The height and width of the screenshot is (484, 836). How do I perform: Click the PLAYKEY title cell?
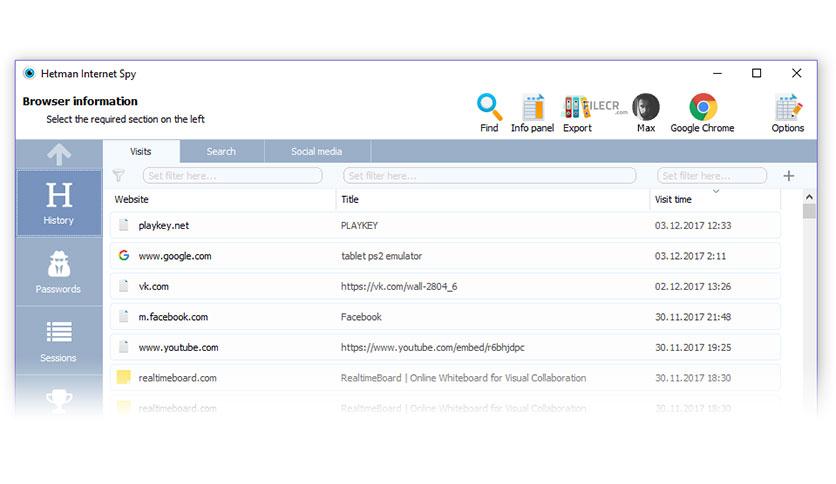(359, 225)
